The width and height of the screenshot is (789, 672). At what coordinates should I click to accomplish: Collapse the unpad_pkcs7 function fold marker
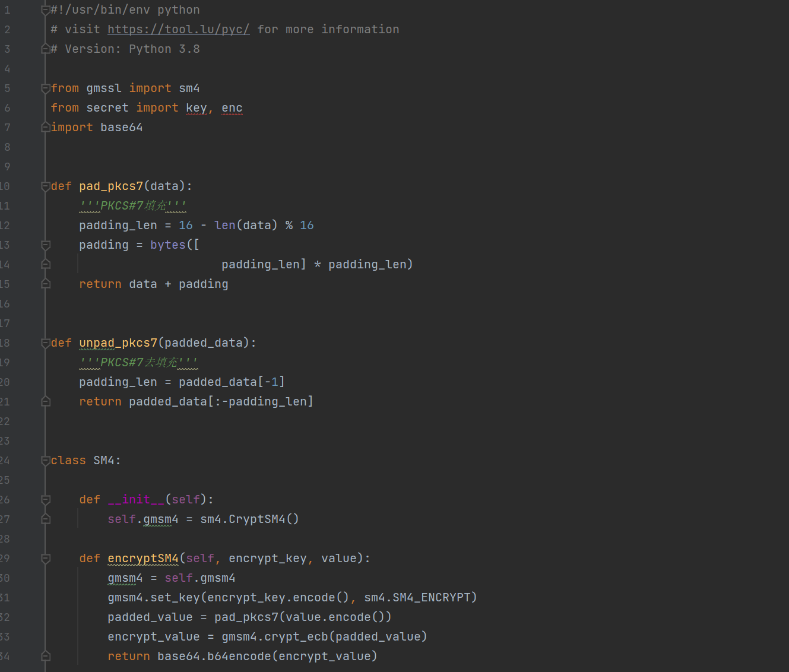click(x=46, y=343)
